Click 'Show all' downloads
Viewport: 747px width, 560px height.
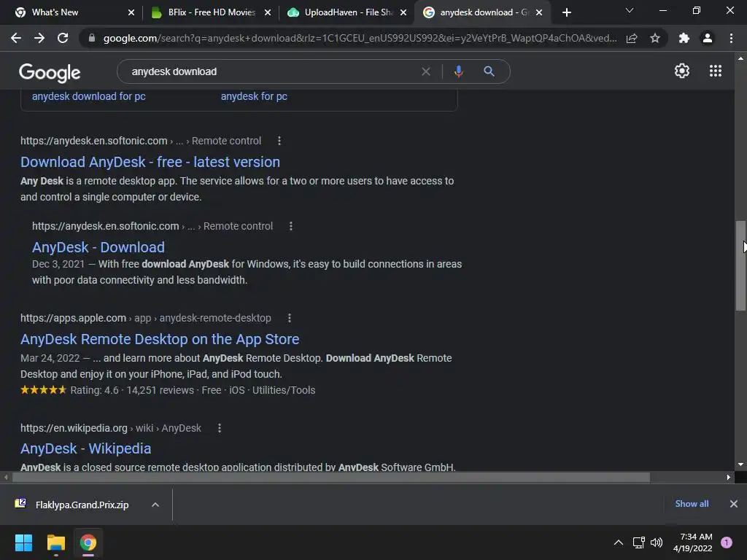click(x=692, y=504)
